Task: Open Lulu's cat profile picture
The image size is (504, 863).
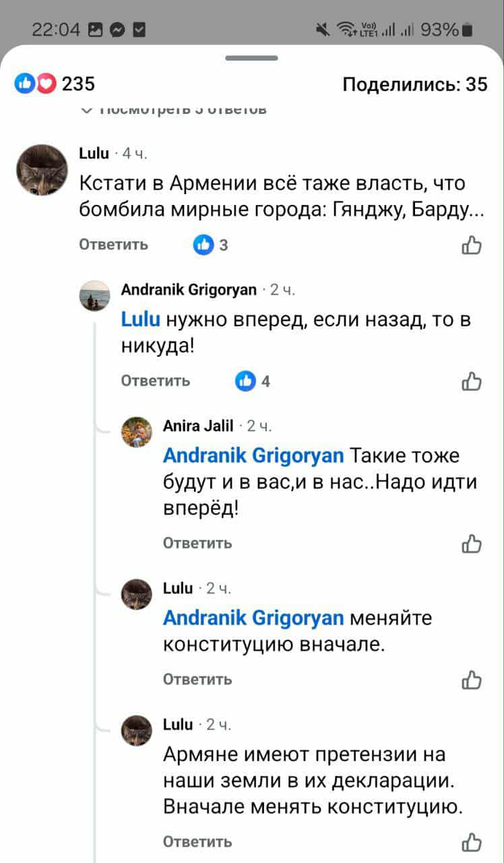Action: coord(42,169)
